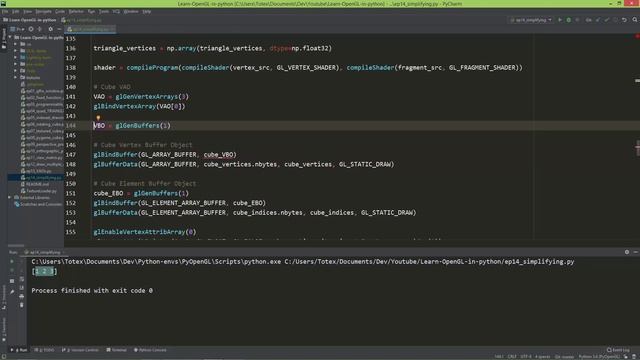640x360 pixels.
Task: Open the project view type dropdown
Action: click(x=17, y=29)
